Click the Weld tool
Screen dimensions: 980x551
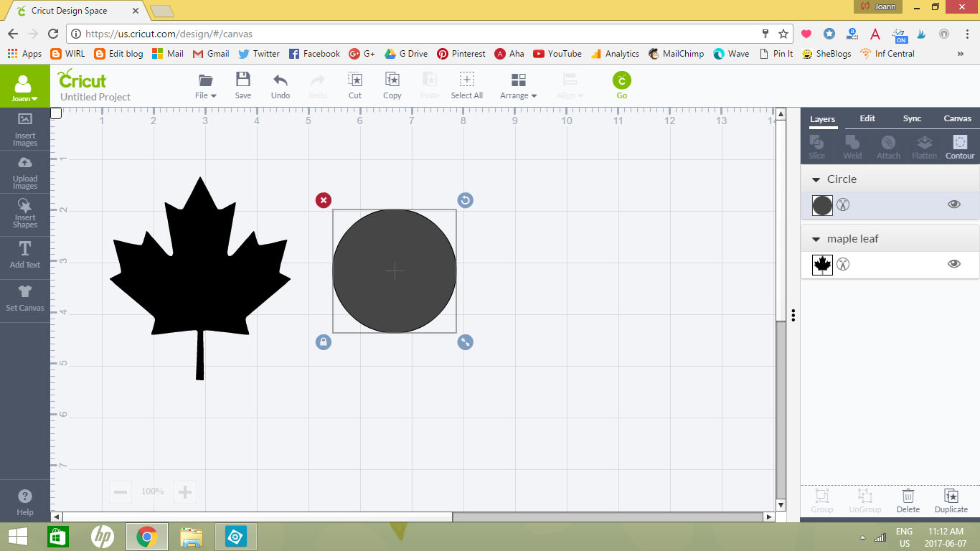pyautogui.click(x=852, y=146)
